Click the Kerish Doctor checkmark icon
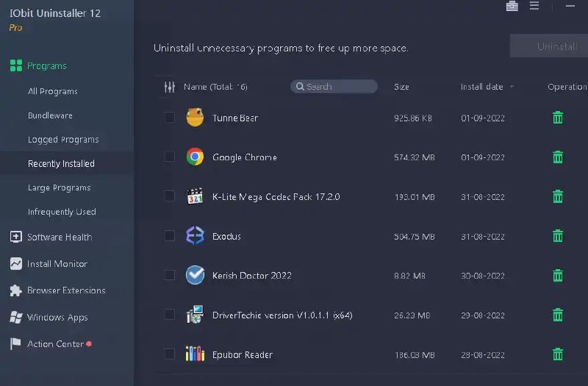The width and height of the screenshot is (588, 386). (195, 275)
